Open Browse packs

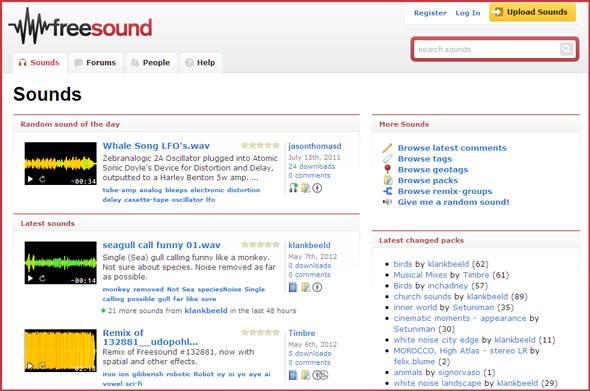pos(428,181)
